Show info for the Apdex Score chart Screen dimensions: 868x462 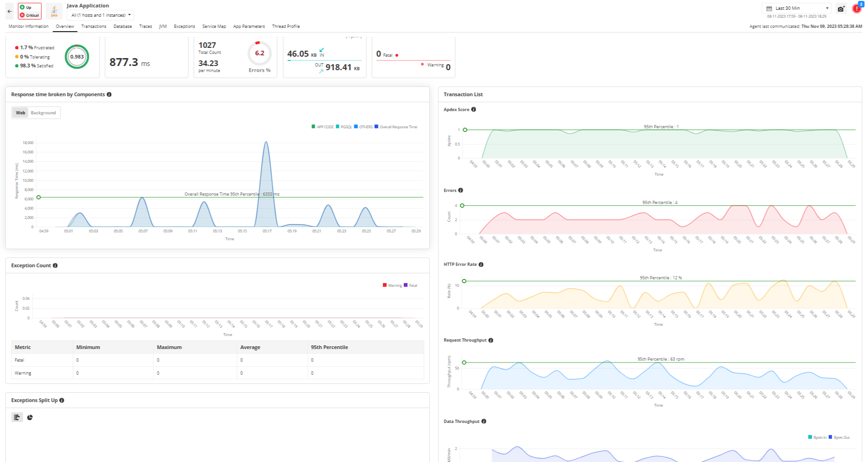click(474, 110)
